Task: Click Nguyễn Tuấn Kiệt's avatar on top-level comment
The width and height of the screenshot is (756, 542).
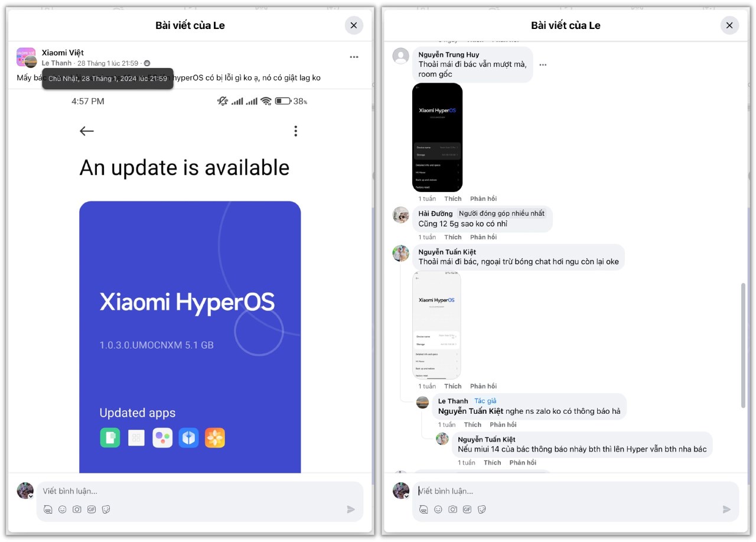Action: (401, 254)
